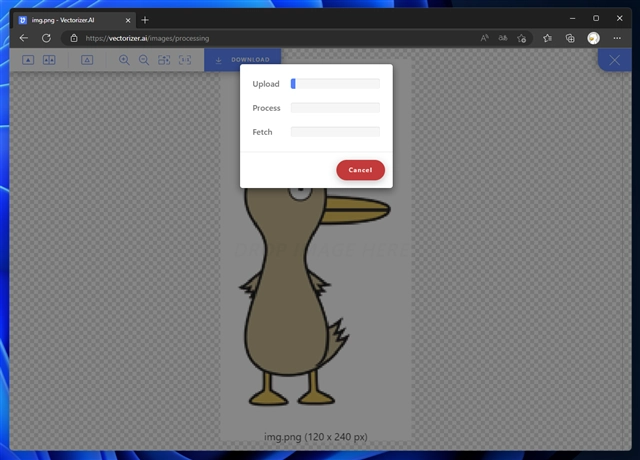Add this page to favorites
Screen dimensions: 640x460
point(521,38)
